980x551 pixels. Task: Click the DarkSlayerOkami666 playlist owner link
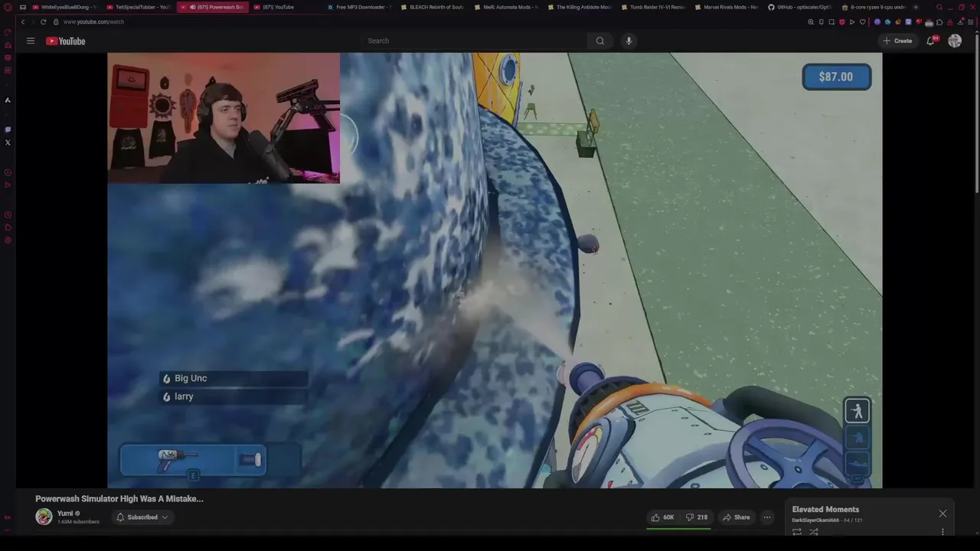point(815,520)
